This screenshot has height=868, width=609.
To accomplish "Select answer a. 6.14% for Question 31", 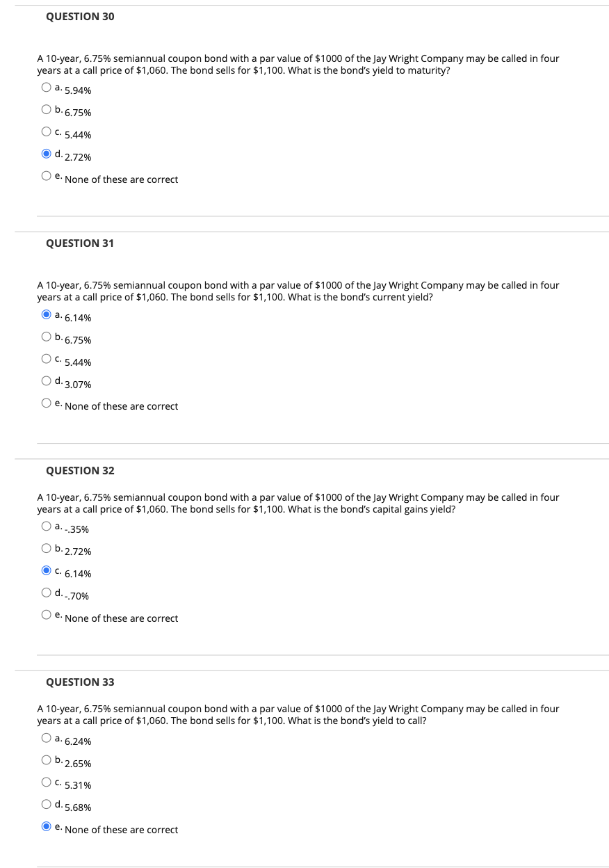I will click(x=46, y=314).
